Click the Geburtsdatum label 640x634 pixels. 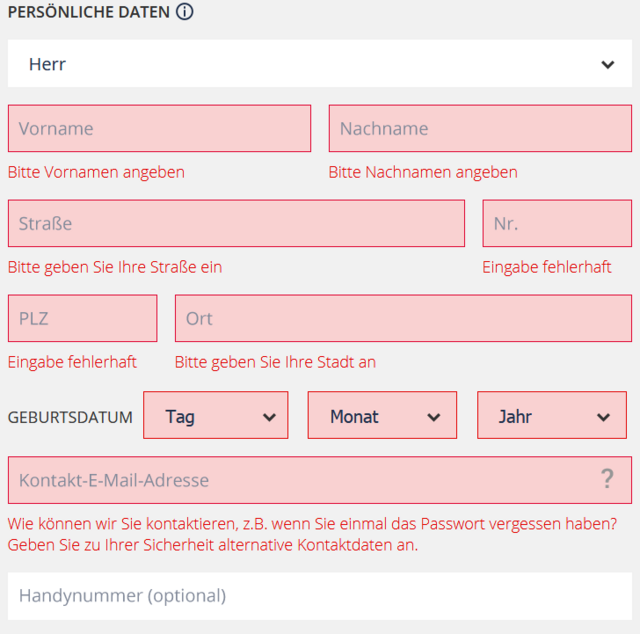(x=70, y=417)
